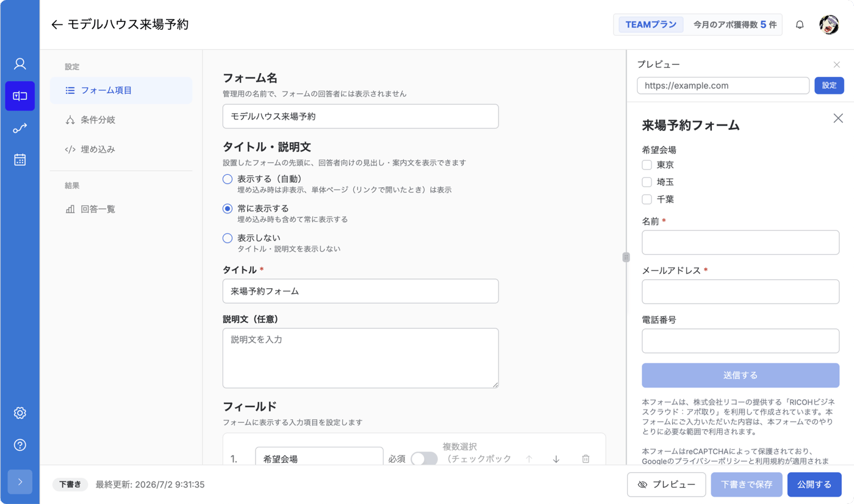Click the メールアドレス input in preview
This screenshot has height=504, width=854.
[x=741, y=292]
